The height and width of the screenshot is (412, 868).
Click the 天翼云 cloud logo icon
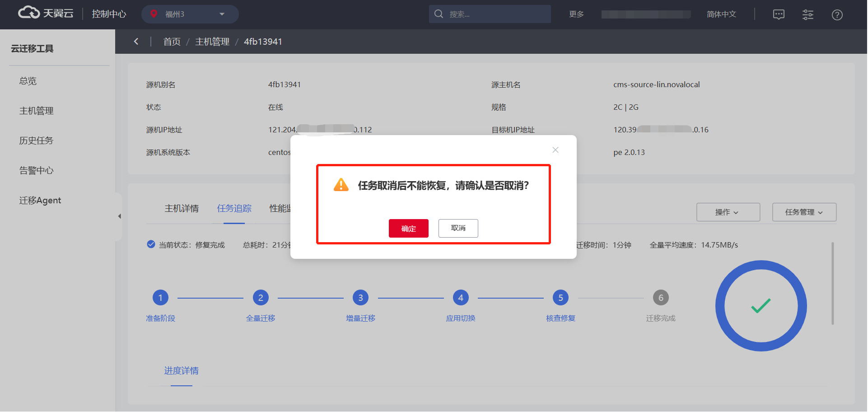(29, 13)
